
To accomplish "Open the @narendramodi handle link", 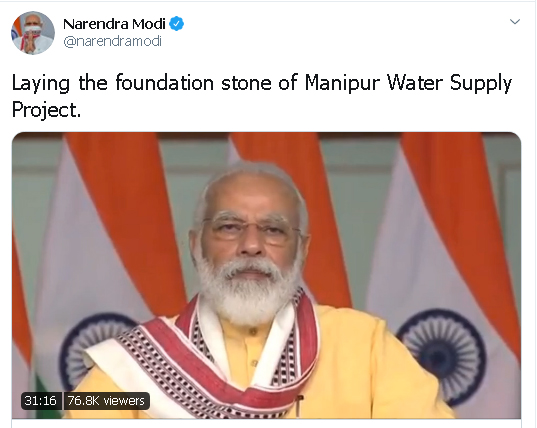I will (x=113, y=41).
